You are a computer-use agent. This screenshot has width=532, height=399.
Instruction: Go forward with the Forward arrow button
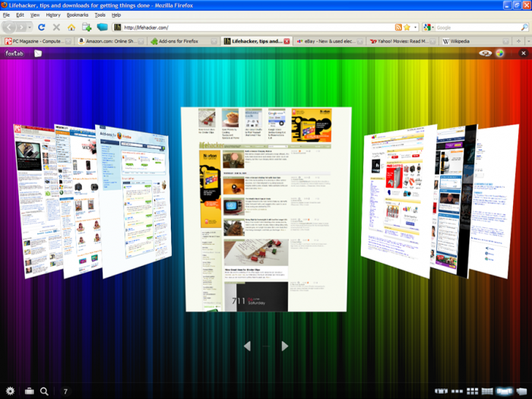click(21, 27)
